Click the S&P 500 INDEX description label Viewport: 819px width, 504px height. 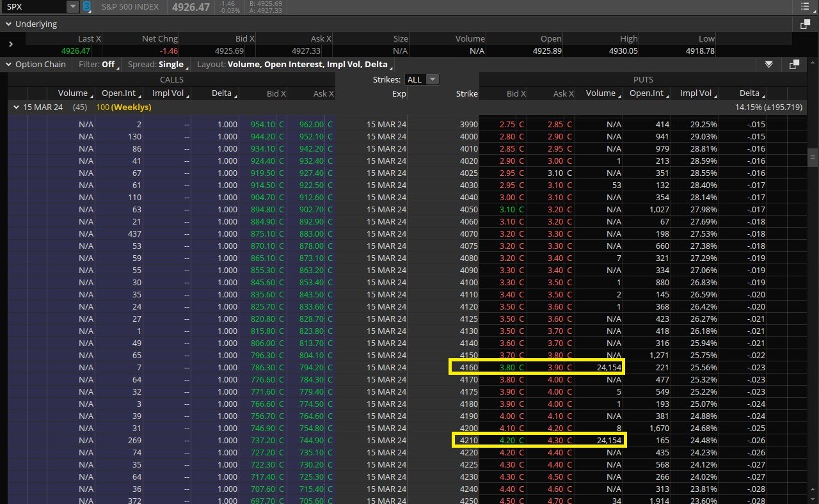coord(130,7)
